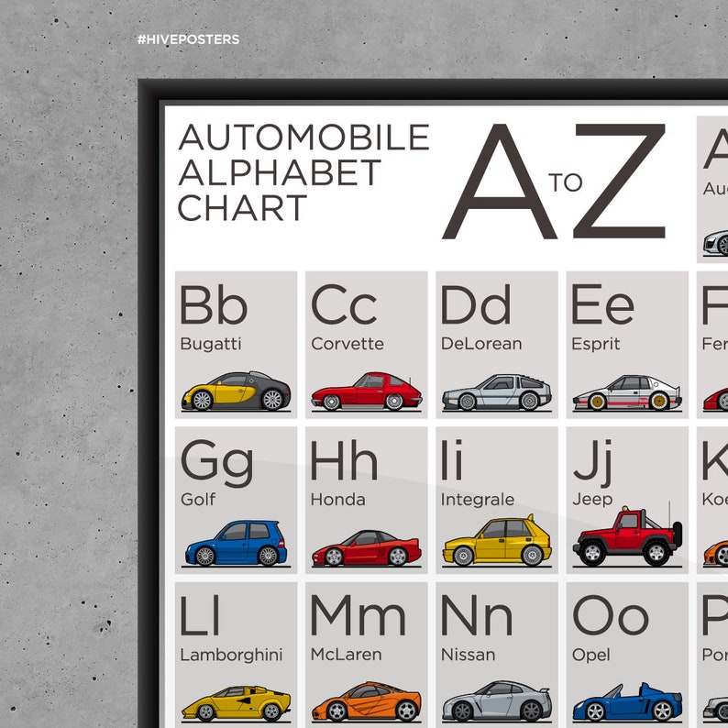Click the red Honda car illustration
This screenshot has width=728, height=728.
[x=367, y=548]
